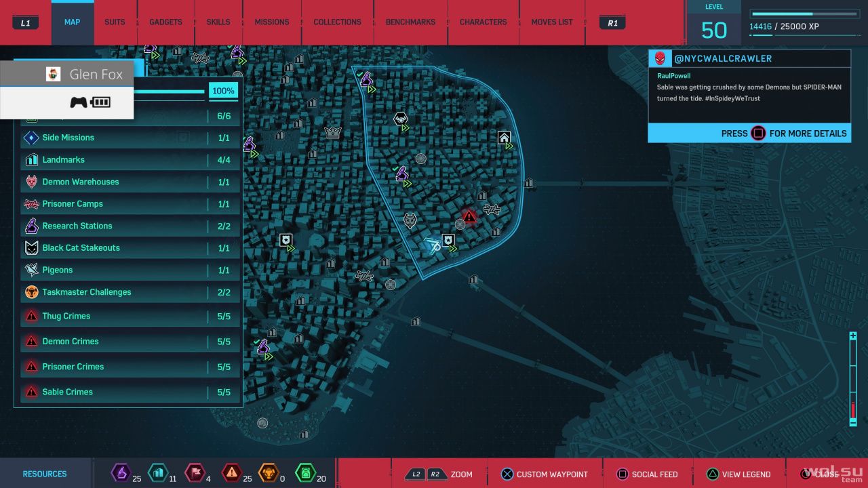Open the COLLECTIONS tab
Viewport: 868px width, 488px height.
click(337, 22)
